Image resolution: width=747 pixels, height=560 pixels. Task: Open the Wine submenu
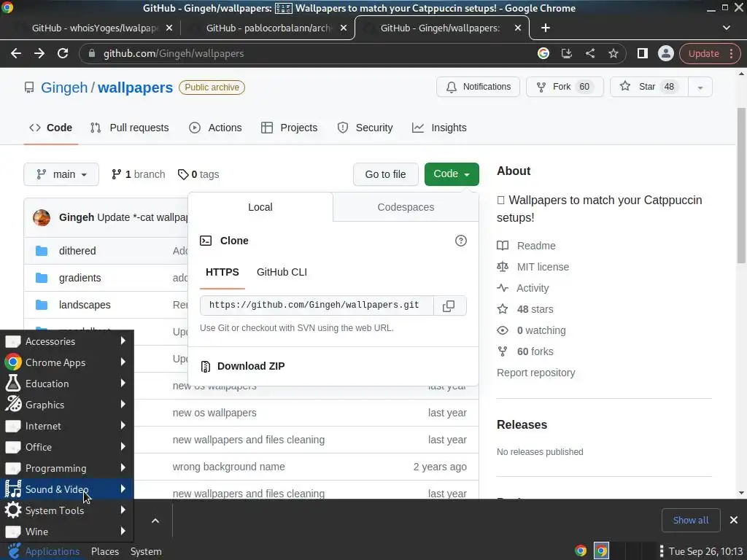66,532
